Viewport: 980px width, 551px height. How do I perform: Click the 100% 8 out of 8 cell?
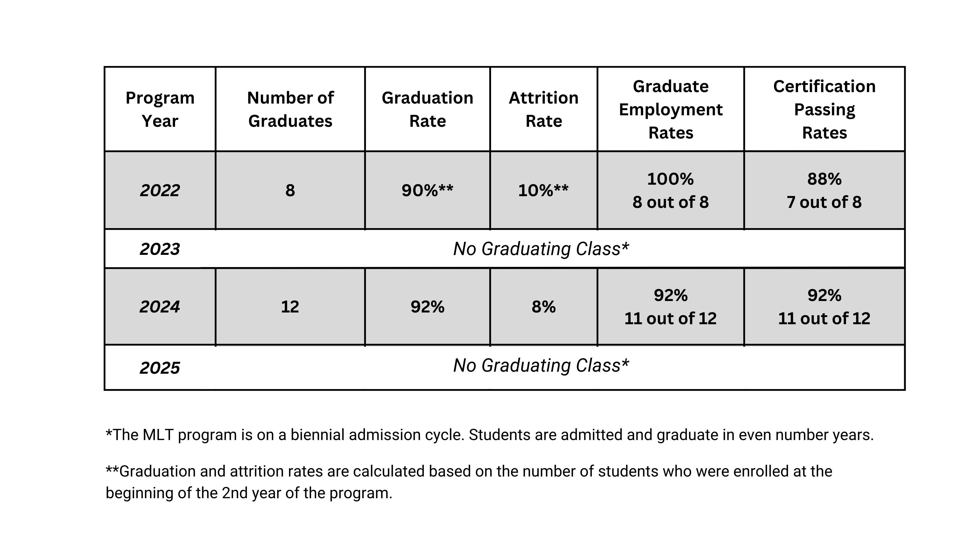pos(671,191)
